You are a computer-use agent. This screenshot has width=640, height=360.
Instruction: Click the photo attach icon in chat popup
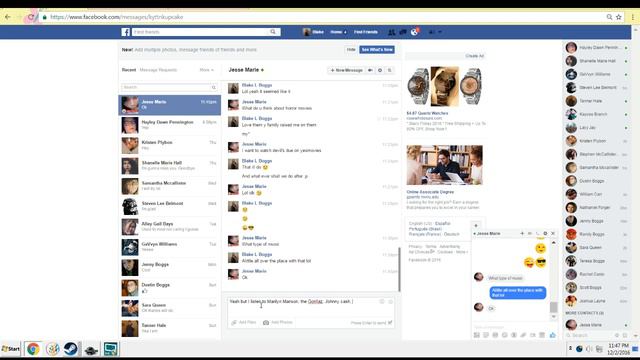(476, 335)
